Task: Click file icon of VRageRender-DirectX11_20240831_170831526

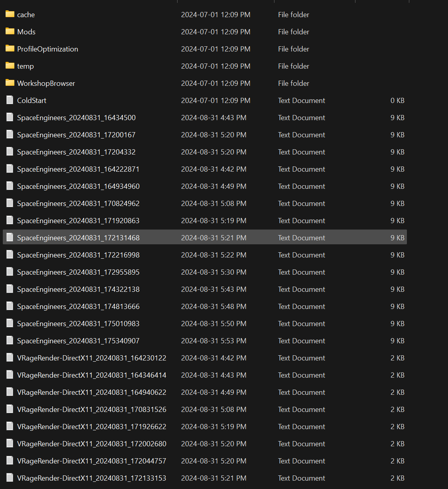Action: (x=10, y=409)
